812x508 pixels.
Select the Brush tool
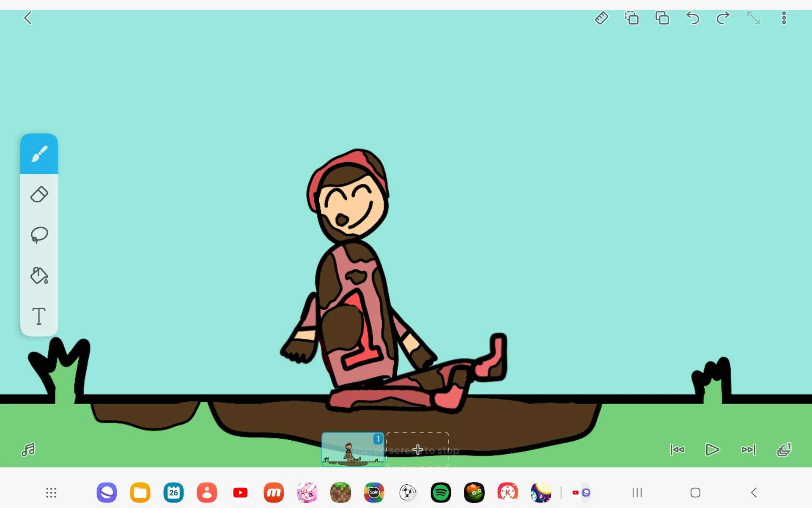[x=39, y=154]
